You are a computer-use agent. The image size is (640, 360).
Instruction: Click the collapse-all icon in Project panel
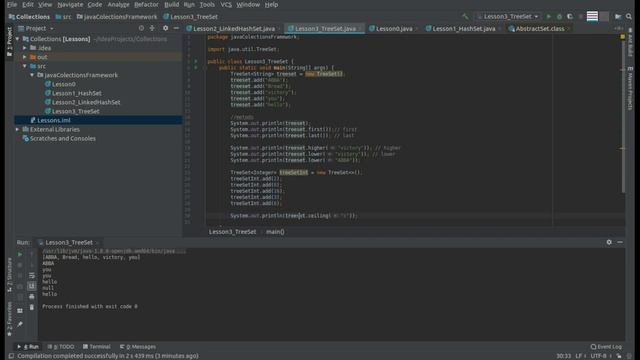[152, 28]
